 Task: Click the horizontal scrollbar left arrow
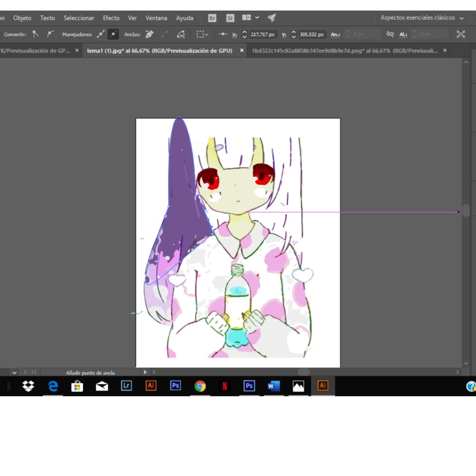[x=154, y=372]
